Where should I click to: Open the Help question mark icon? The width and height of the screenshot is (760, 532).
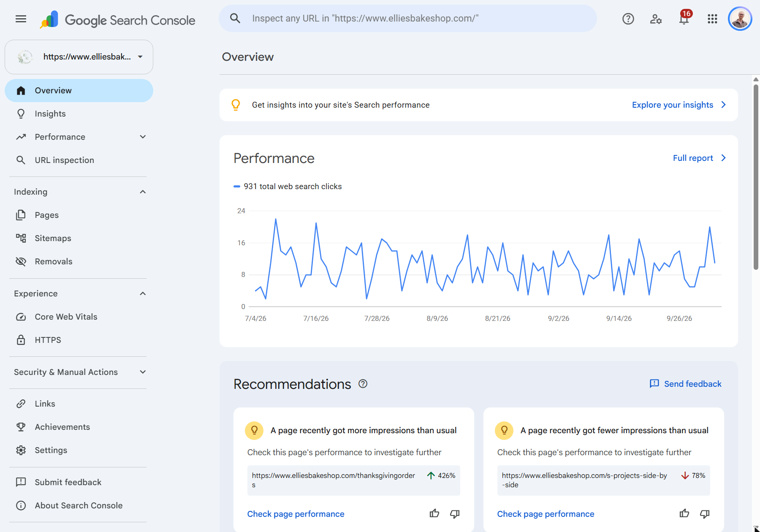coord(628,19)
